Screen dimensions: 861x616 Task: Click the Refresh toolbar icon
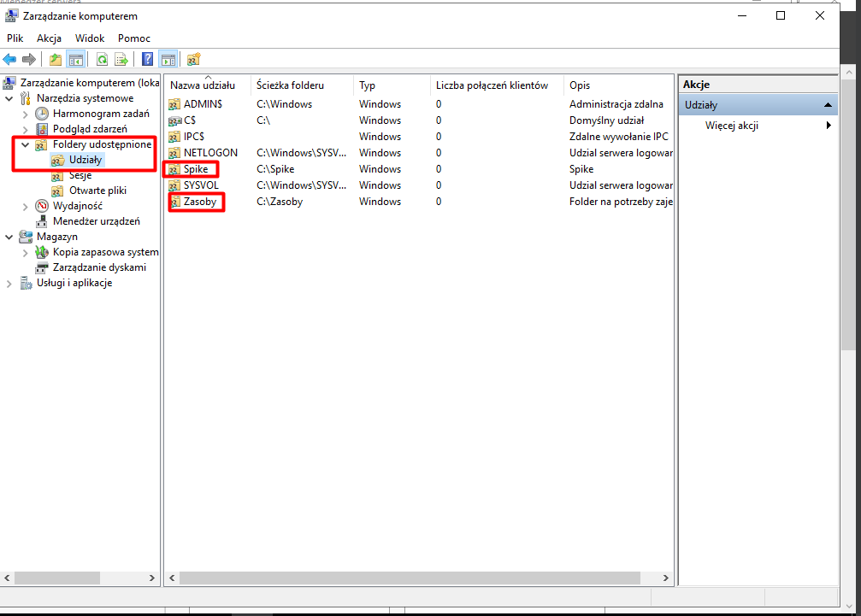click(102, 59)
